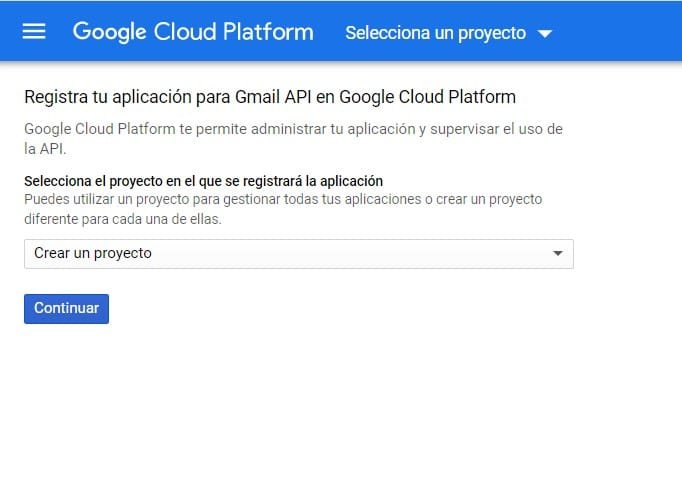Click the Google Cloud Platform logo

pos(193,32)
